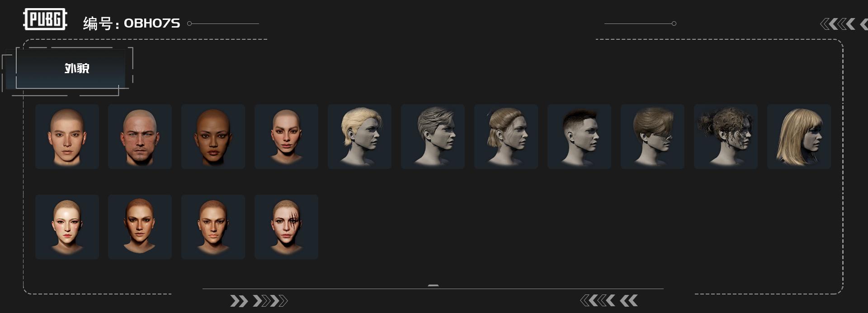Image resolution: width=868 pixels, height=313 pixels.
Task: Pick the dark fade buzz cut hairstyle
Action: point(579,136)
